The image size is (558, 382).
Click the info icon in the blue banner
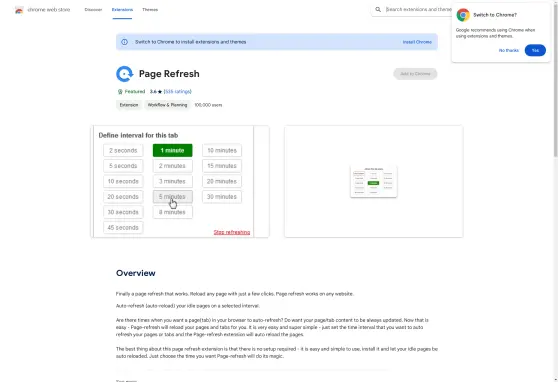click(x=125, y=42)
